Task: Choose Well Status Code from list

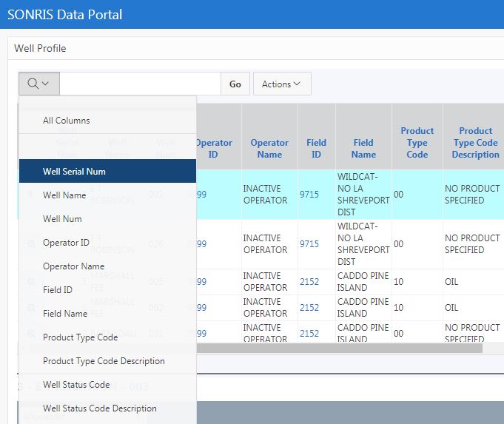Action: (x=76, y=385)
